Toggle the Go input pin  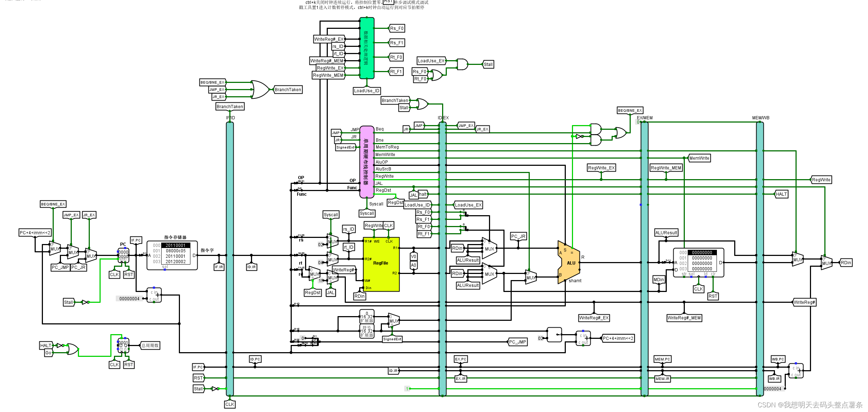click(48, 353)
